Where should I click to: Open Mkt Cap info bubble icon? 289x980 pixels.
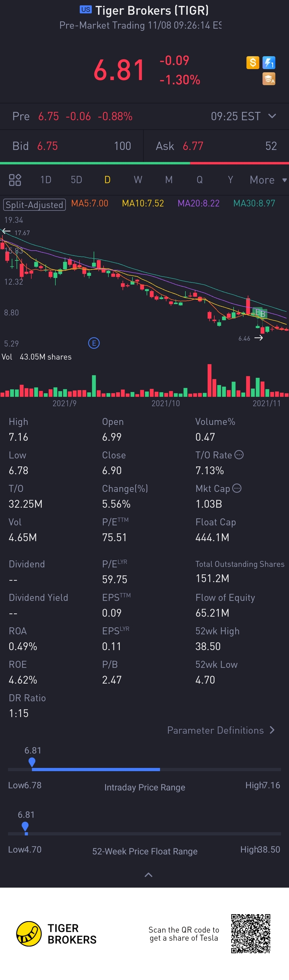237,488
